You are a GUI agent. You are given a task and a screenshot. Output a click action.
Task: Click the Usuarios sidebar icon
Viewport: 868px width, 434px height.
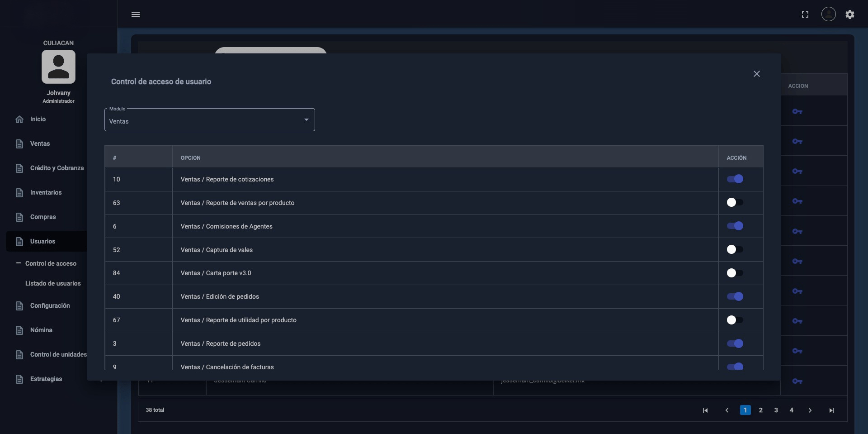pyautogui.click(x=19, y=242)
